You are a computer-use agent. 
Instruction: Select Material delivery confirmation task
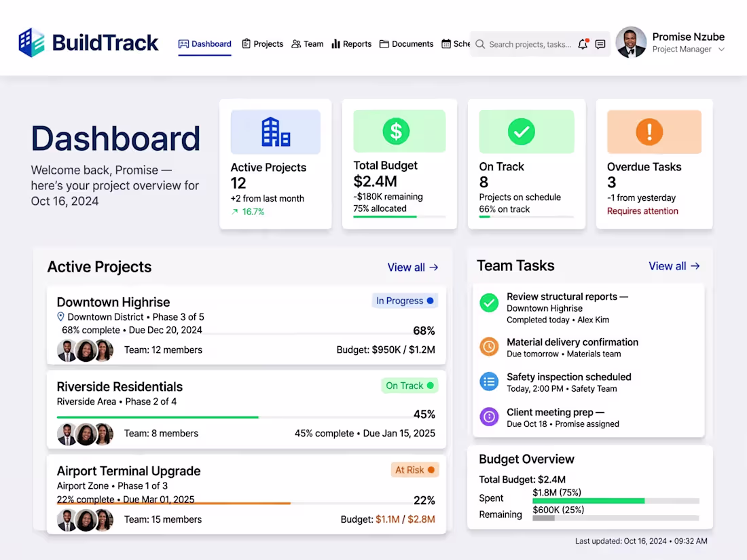coord(572,342)
